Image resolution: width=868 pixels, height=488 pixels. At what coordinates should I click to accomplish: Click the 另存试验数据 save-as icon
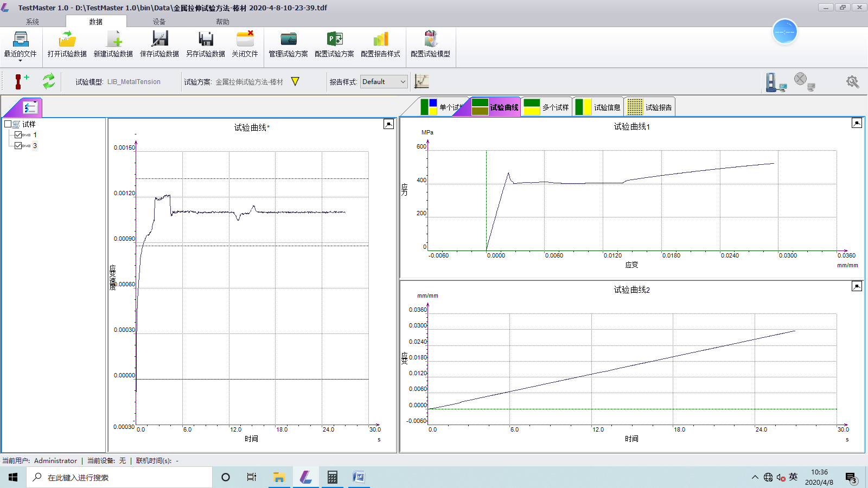[206, 40]
